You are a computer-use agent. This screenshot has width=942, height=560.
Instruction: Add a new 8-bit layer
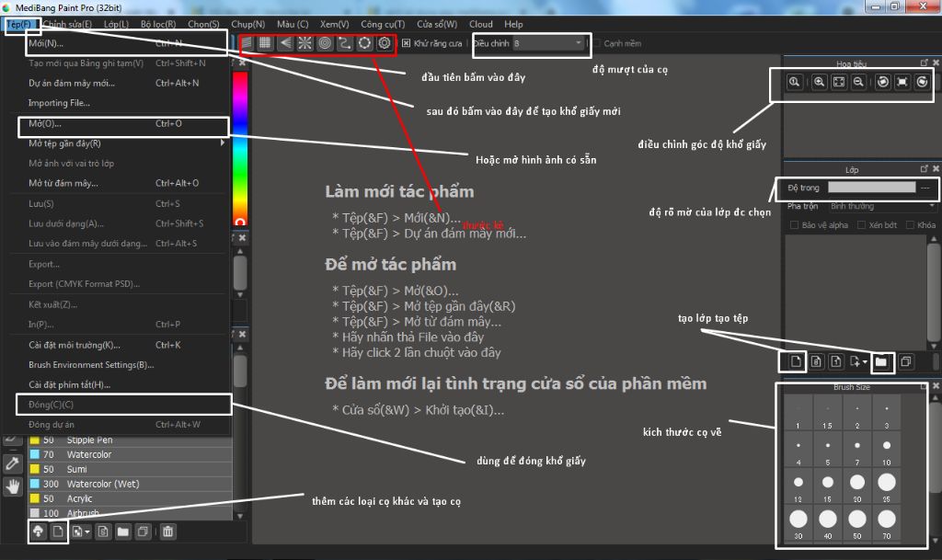[x=816, y=361]
